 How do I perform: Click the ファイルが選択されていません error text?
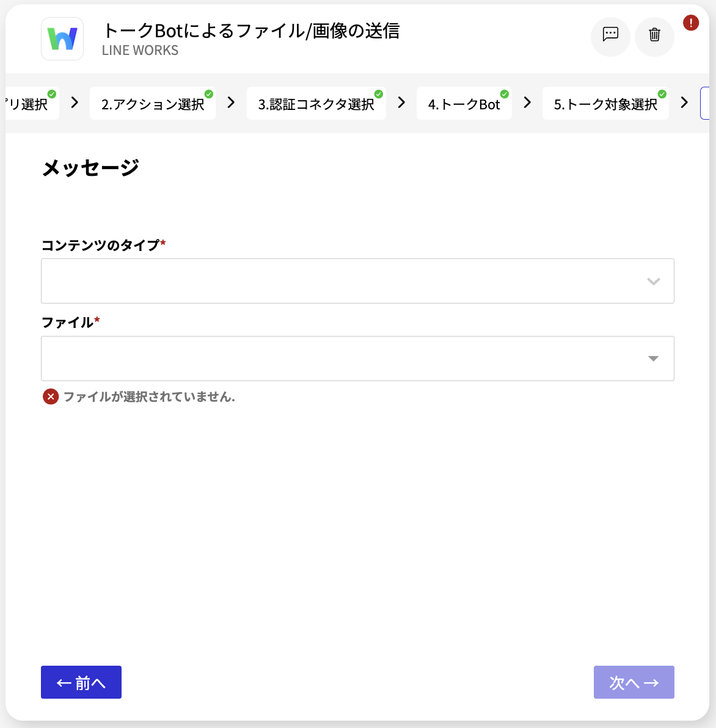pyautogui.click(x=149, y=396)
